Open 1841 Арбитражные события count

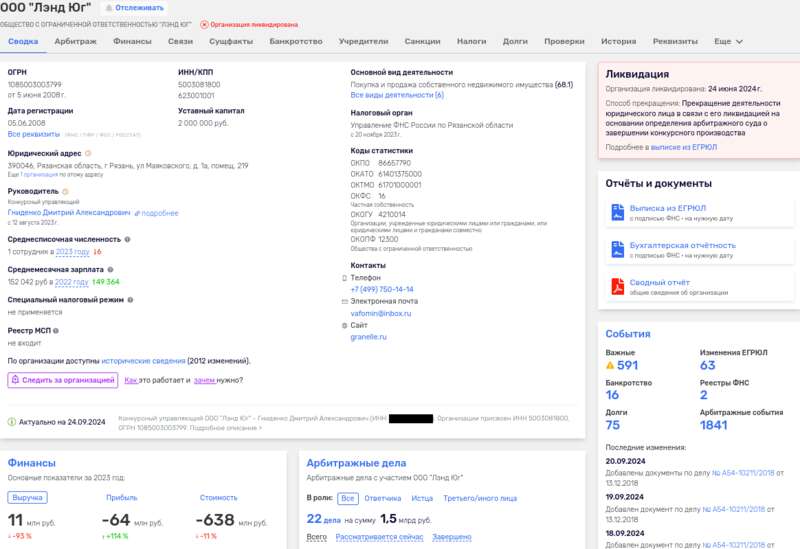(x=713, y=425)
